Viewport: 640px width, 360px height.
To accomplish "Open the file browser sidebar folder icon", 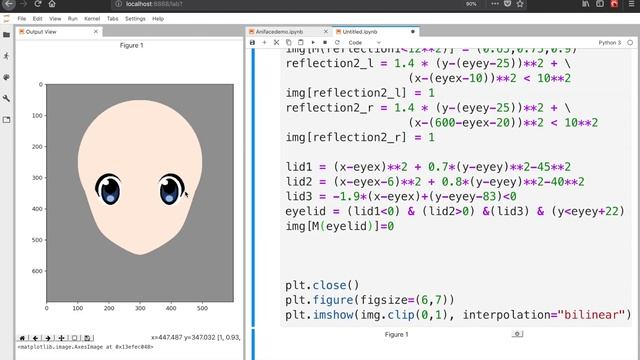I will pos(7,35).
